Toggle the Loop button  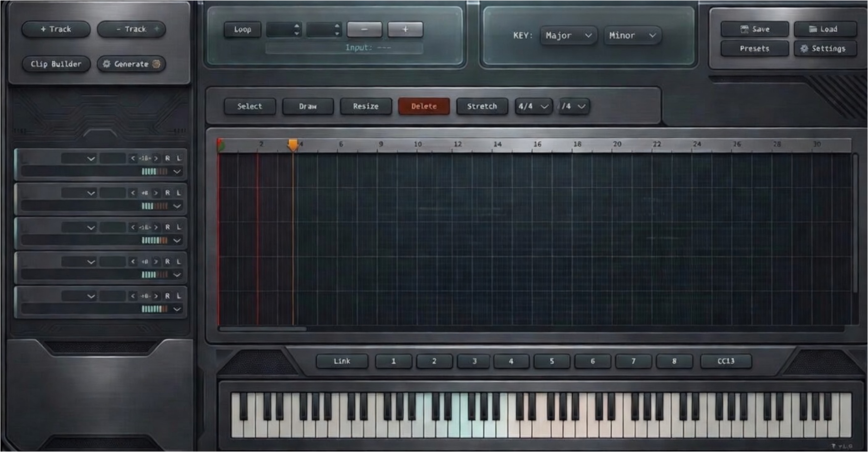[242, 29]
